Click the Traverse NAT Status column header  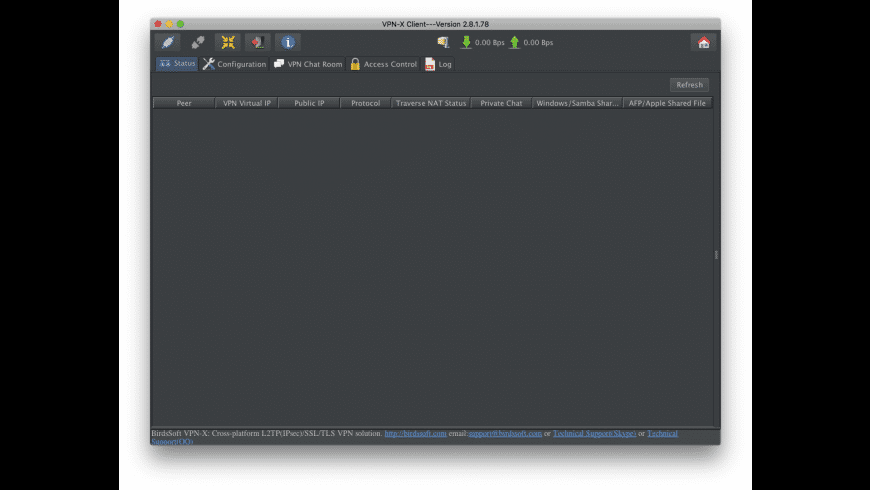[431, 103]
